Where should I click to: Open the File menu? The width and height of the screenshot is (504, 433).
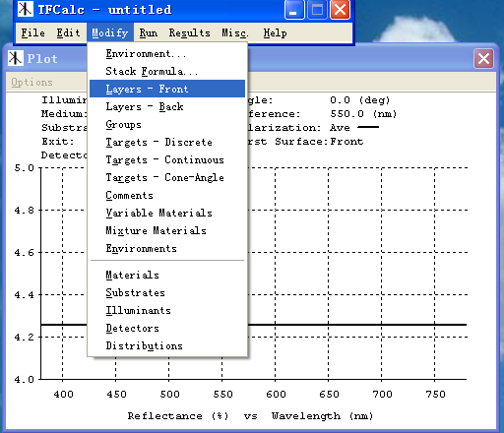(32, 32)
